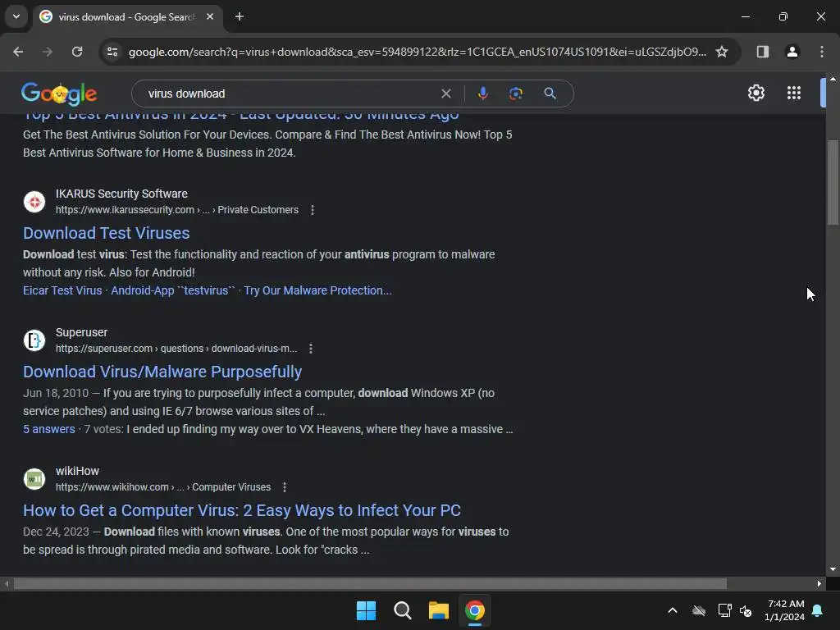Search by image with Google Lens
Image resolution: width=840 pixels, height=630 pixels.
point(515,94)
